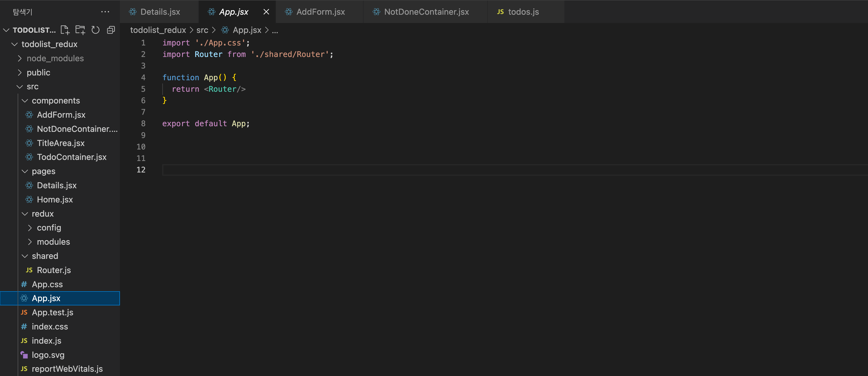Screen dimensions: 868x376
Task: Expand the modules folder
Action: 53,242
